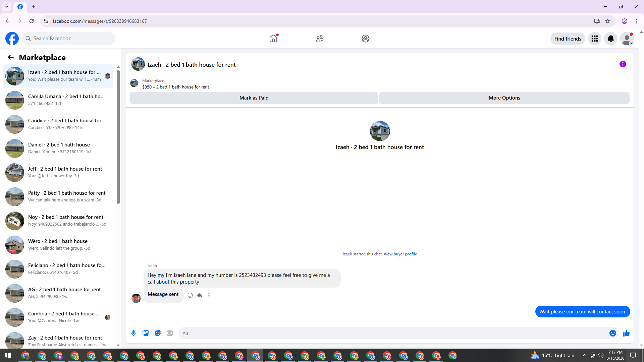Image resolution: width=644 pixels, height=362 pixels.
Task: Reply to the 'Message sent' bubble
Action: [200, 295]
